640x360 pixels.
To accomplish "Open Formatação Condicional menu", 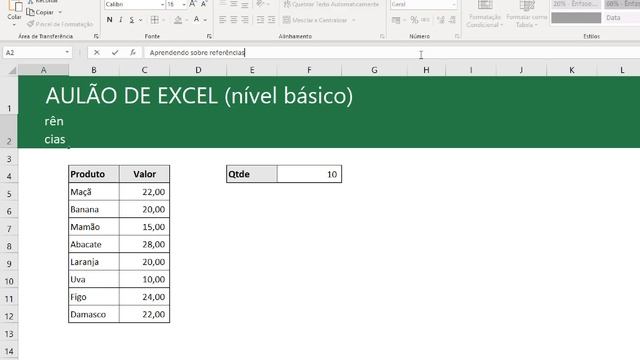I will pyautogui.click(x=484, y=14).
